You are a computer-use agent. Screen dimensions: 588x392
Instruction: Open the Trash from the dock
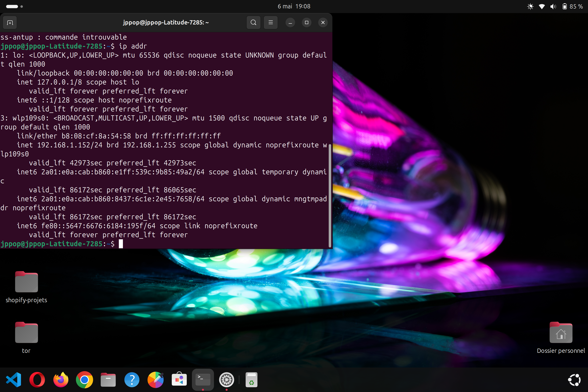[x=251, y=380]
